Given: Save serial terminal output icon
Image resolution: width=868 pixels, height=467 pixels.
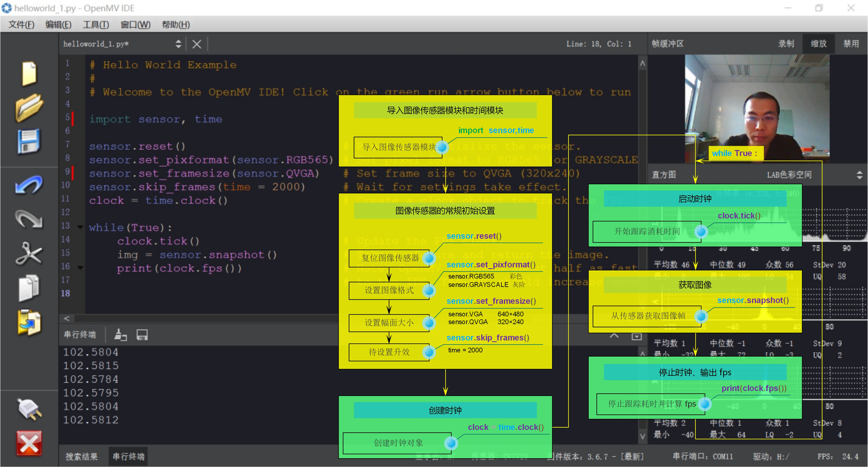Looking at the screenshot, I should coord(142,335).
